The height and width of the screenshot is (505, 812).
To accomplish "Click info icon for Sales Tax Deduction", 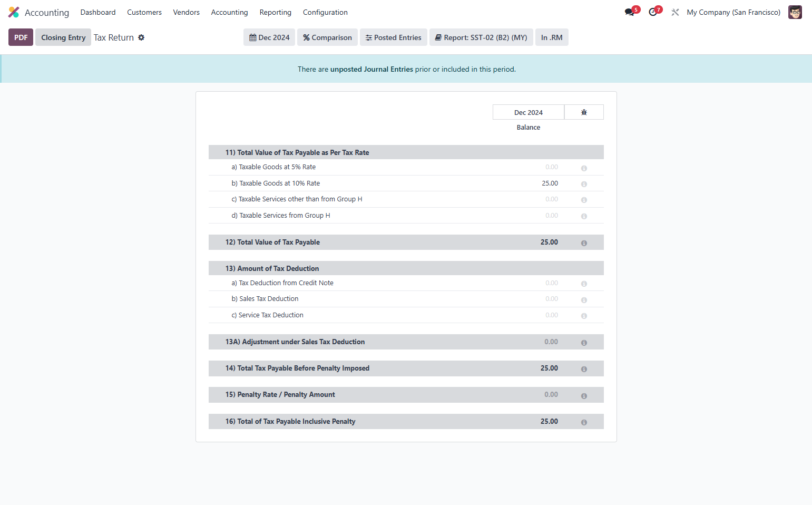I will [584, 300].
